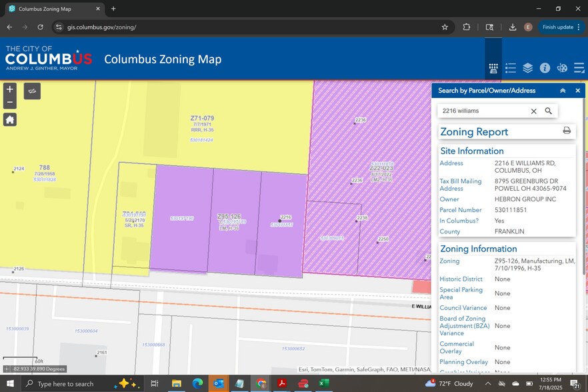Open the Info widget in header
This screenshot has width=588, height=392.
545,68
